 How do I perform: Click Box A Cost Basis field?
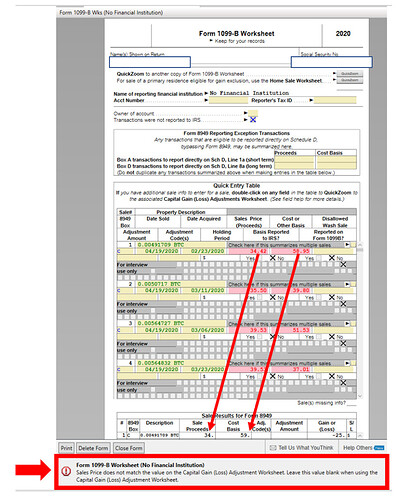[x=336, y=159]
